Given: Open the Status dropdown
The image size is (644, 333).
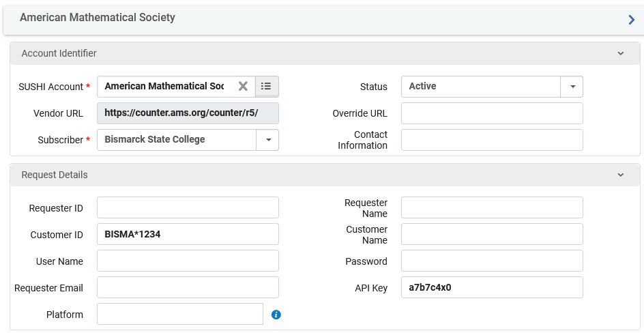Looking at the screenshot, I should 572,87.
